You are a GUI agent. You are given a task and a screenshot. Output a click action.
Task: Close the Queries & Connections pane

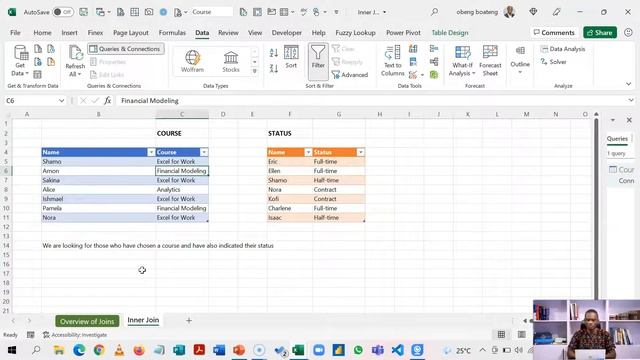[629, 120]
